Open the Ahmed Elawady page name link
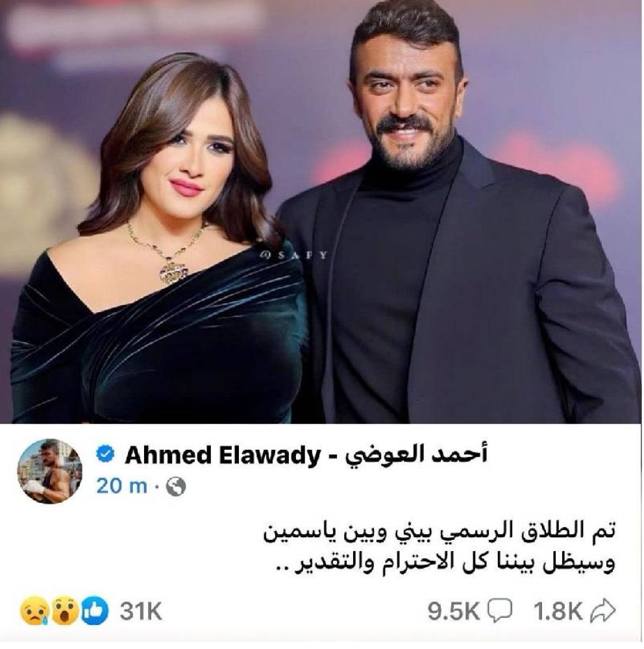The width and height of the screenshot is (644, 649). tap(223, 456)
